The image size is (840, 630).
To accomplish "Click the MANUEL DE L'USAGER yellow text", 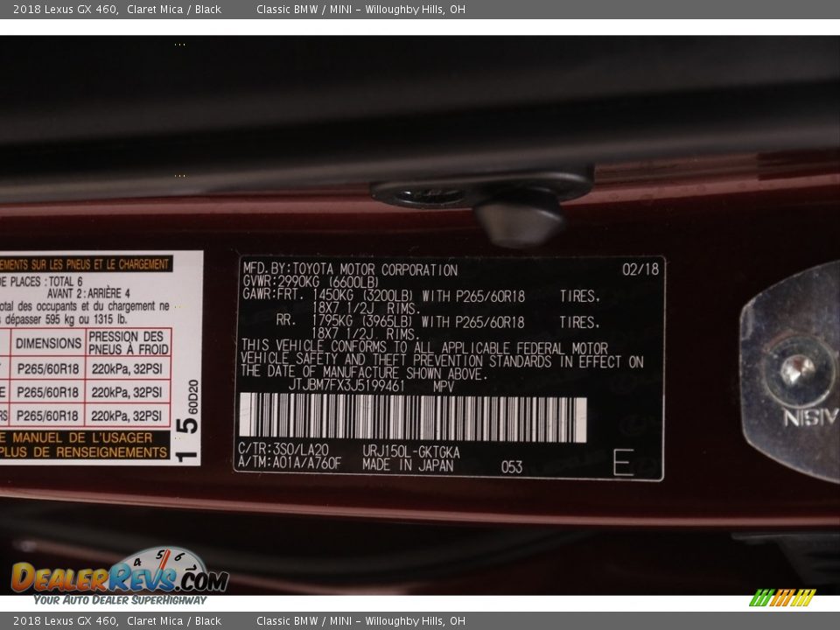I will pyautogui.click(x=82, y=438).
